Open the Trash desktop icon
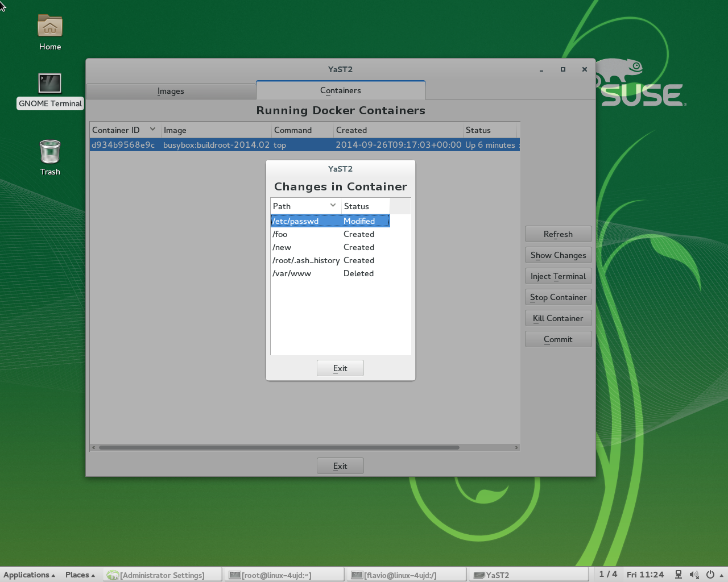 [50, 157]
